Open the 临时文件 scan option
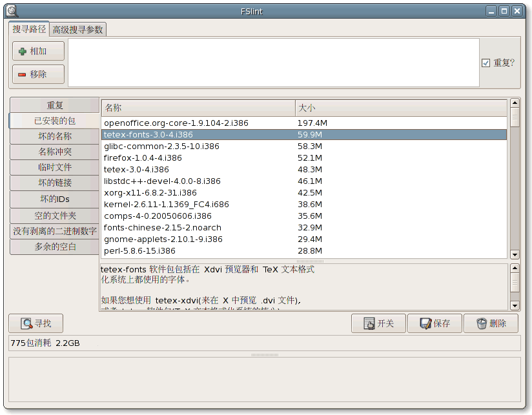 point(54,167)
